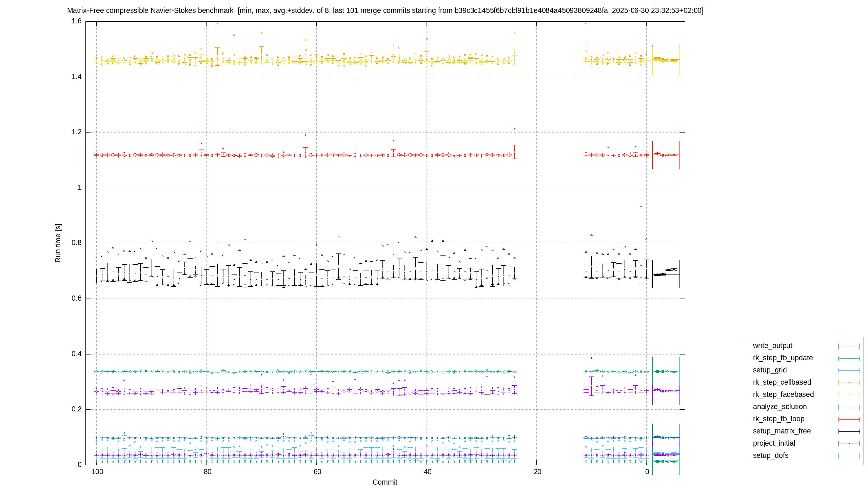Click the setup_dofs legend label
Screen dimensions: 868x488
[770, 455]
